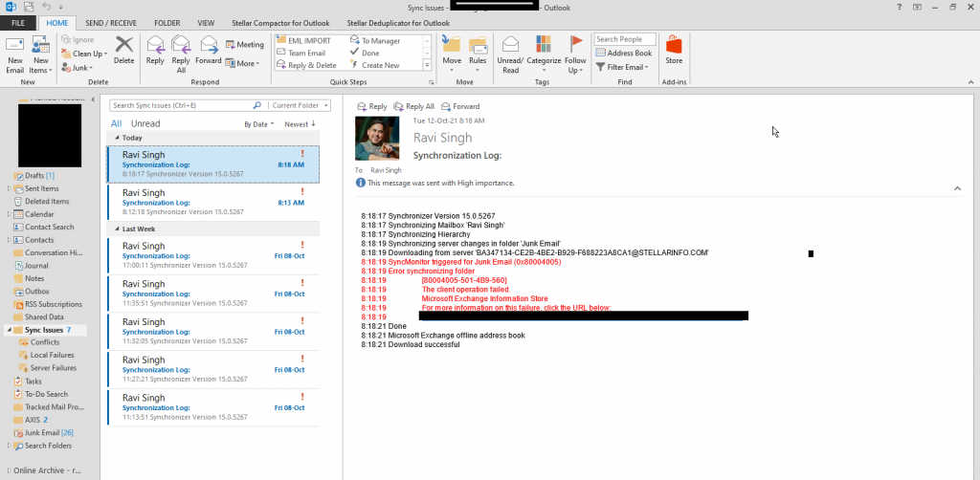Screen dimensions: 980x480
Task: Open the Office Store add-ins
Action: coord(674,50)
